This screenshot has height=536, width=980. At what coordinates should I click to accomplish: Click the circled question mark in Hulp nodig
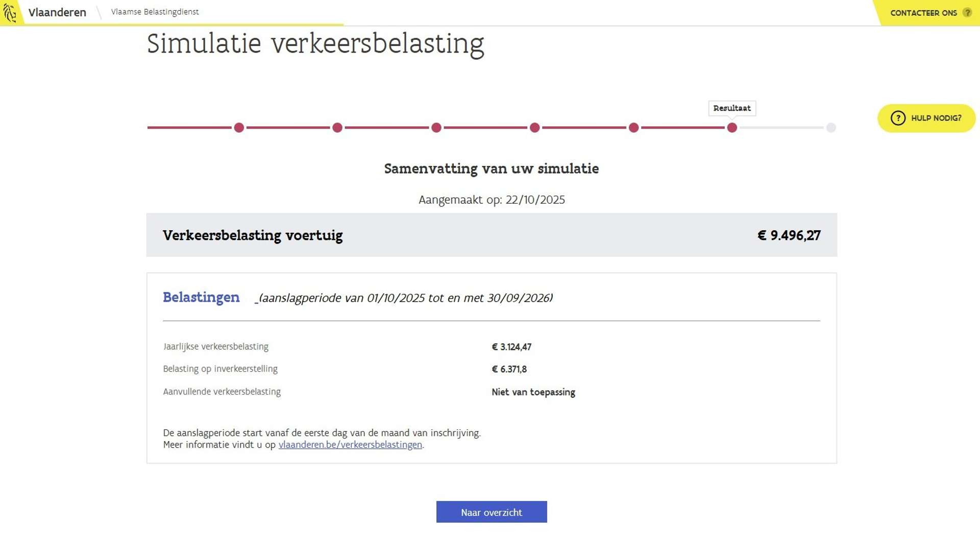coord(898,118)
